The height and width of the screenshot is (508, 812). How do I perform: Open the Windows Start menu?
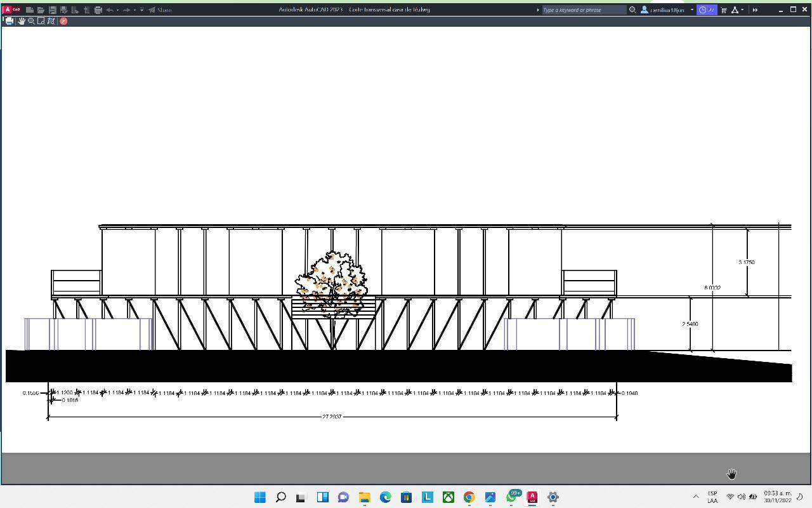tap(260, 497)
